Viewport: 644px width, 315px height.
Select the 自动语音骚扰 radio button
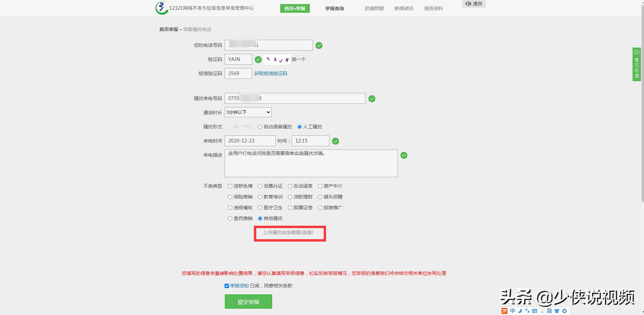click(x=260, y=127)
